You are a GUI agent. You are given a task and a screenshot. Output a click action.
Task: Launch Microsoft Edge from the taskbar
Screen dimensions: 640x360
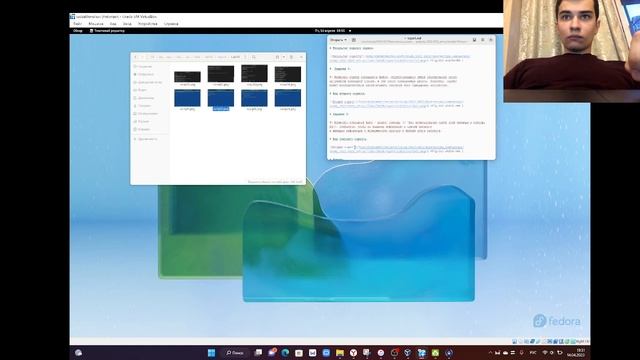click(285, 353)
